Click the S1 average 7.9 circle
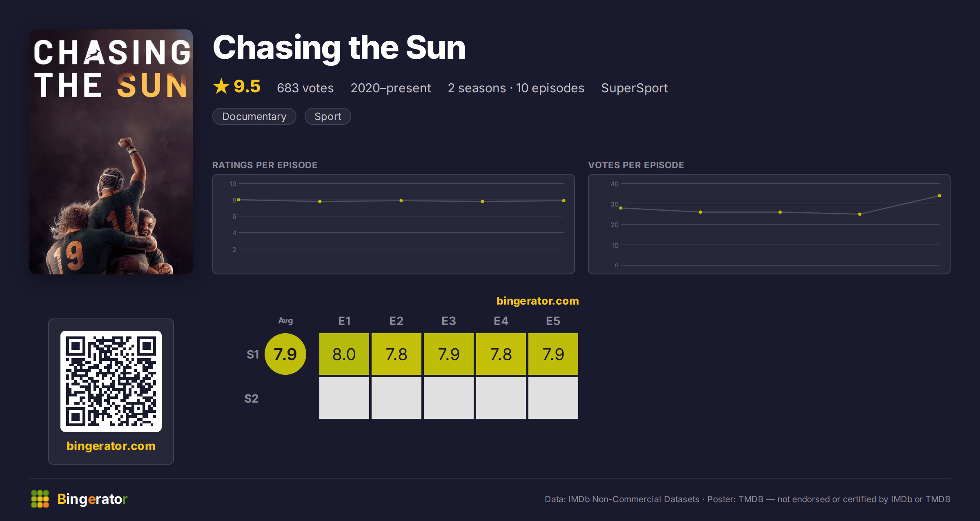The width and height of the screenshot is (980, 521). [285, 354]
